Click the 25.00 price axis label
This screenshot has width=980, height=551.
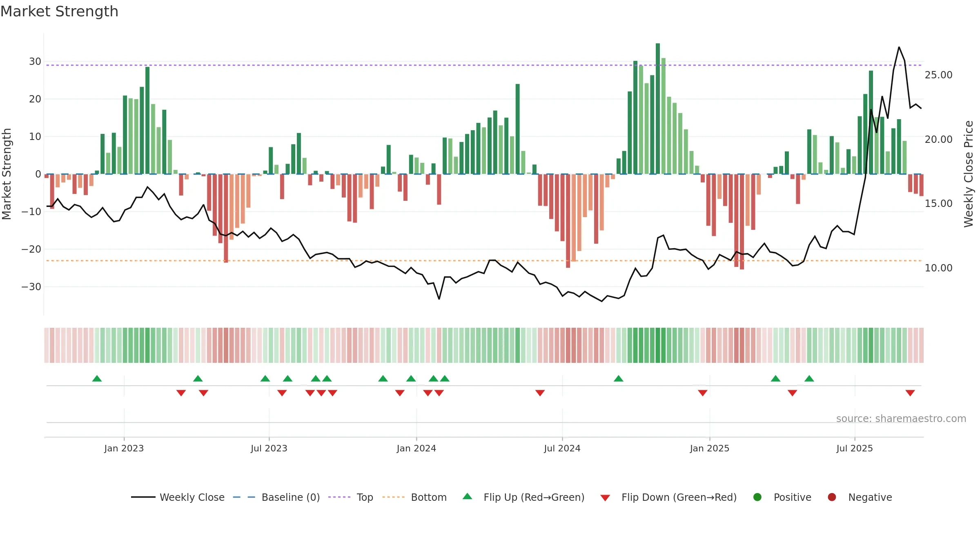pyautogui.click(x=938, y=75)
